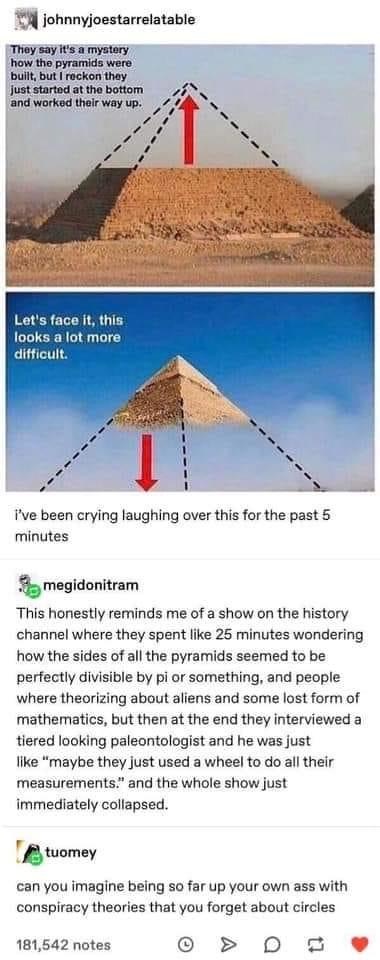Click the 'Let's face it' caption overlay
The width and height of the screenshot is (380, 960).
click(69, 337)
